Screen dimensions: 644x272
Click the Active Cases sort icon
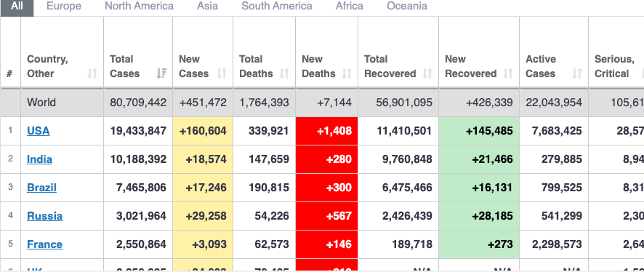click(x=577, y=73)
